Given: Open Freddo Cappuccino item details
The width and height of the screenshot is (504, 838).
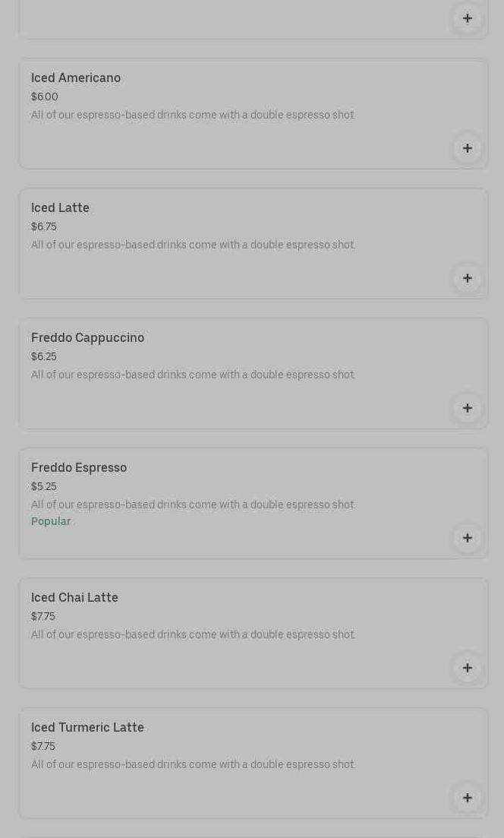Looking at the screenshot, I should [87, 338].
